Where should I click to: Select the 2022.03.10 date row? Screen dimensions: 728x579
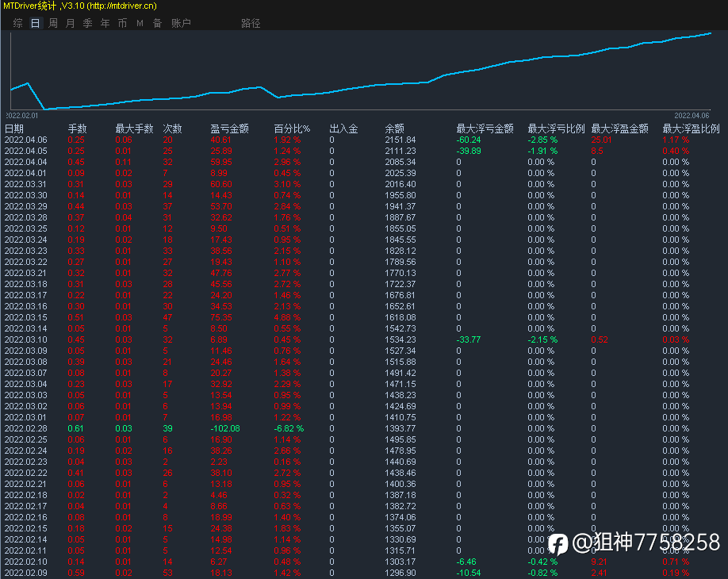pyautogui.click(x=26, y=340)
